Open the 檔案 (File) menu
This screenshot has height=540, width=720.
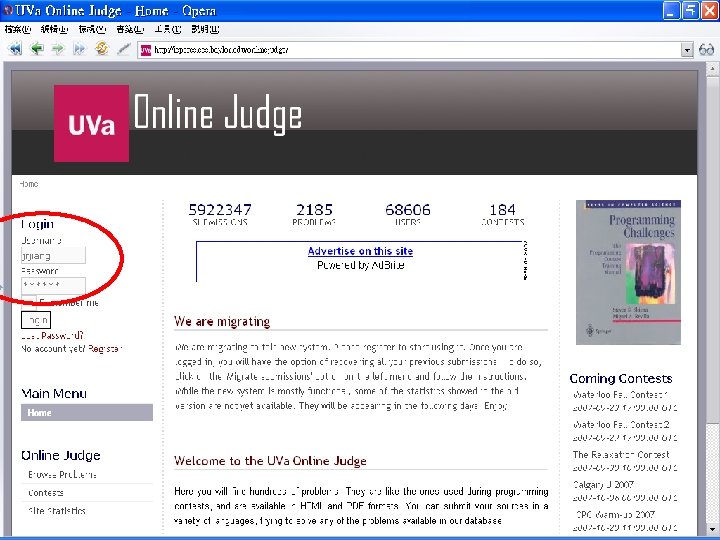17,29
